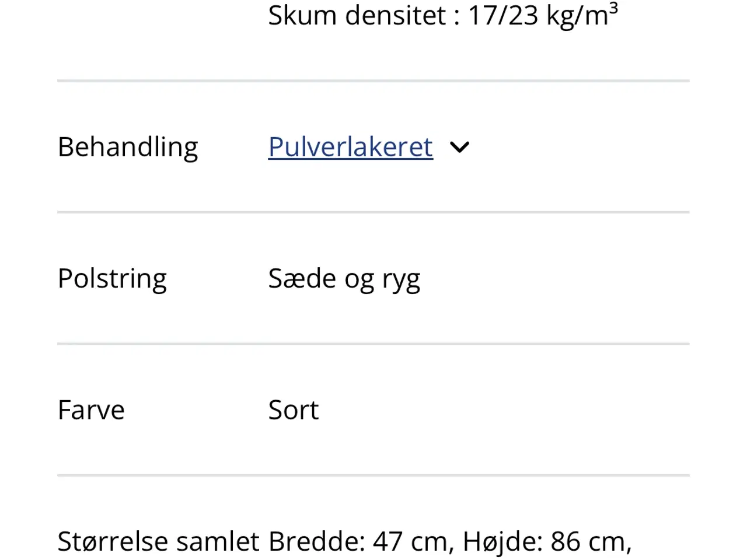Open treatment choices via the down arrow
This screenshot has height=560, width=747.
460,148
